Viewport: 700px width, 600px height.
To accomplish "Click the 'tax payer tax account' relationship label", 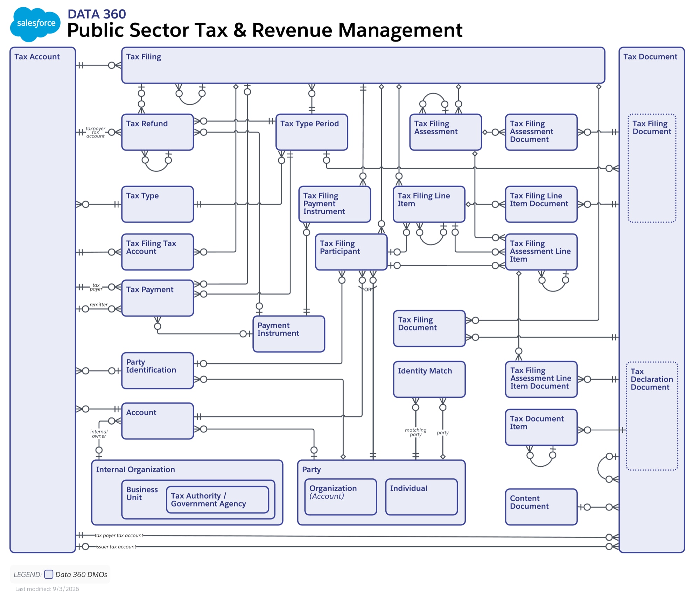I will (119, 535).
